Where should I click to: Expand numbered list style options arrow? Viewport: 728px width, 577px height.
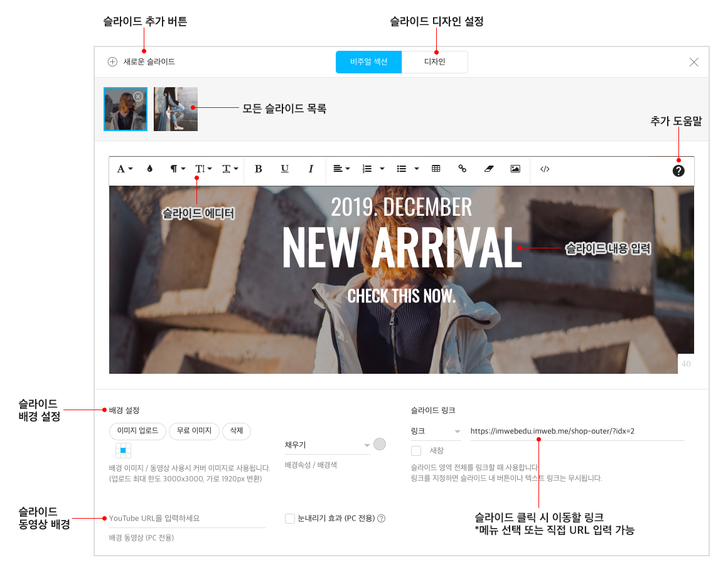[x=382, y=169]
